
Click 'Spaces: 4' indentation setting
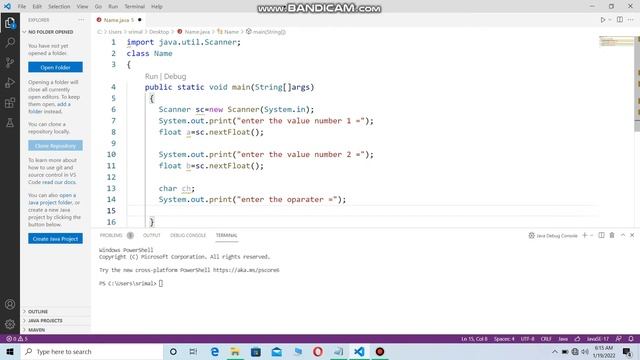click(x=504, y=339)
